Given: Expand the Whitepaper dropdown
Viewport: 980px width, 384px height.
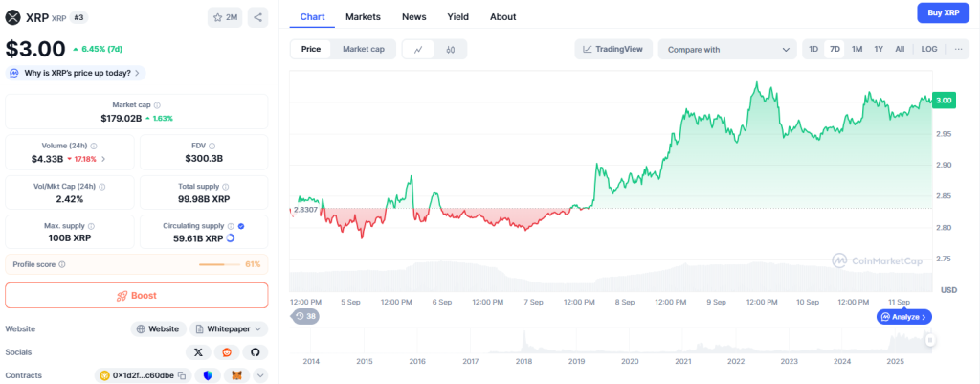Looking at the screenshot, I should (229, 329).
